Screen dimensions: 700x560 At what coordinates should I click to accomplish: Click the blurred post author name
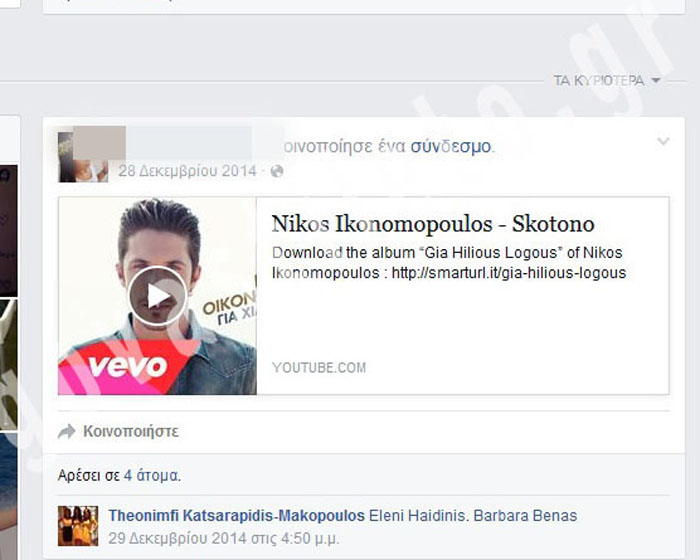point(190,143)
